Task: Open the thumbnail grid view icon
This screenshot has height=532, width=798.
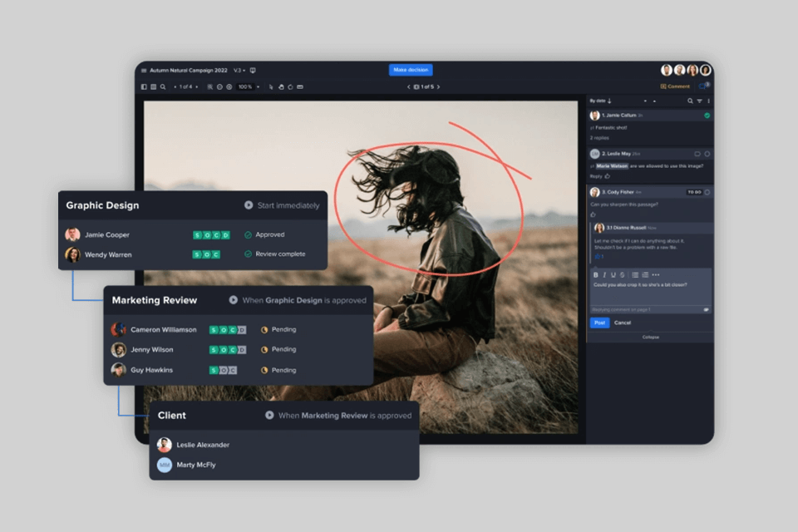Action: point(153,86)
